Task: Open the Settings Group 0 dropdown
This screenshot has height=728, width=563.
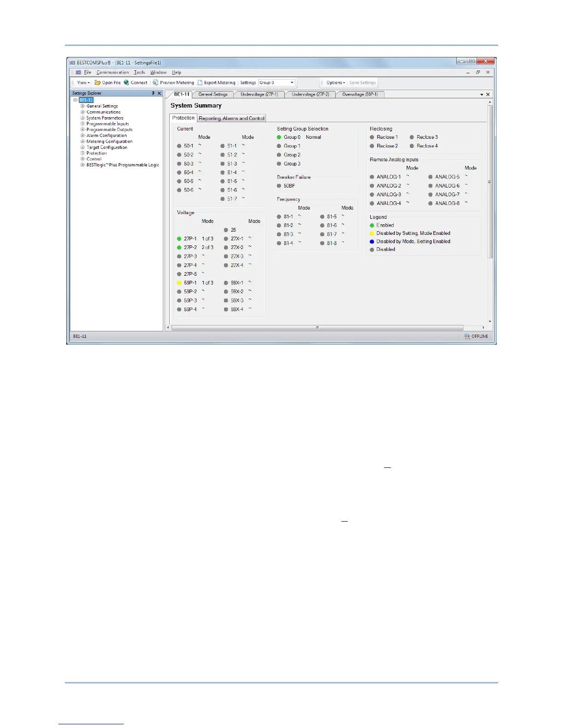Action: tap(292, 83)
